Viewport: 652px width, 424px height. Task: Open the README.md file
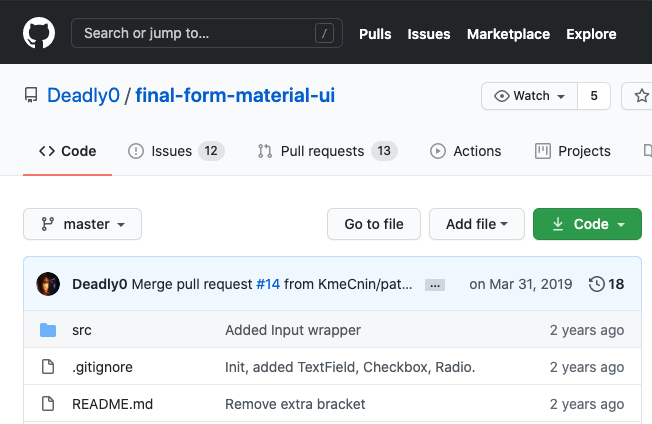pos(112,404)
